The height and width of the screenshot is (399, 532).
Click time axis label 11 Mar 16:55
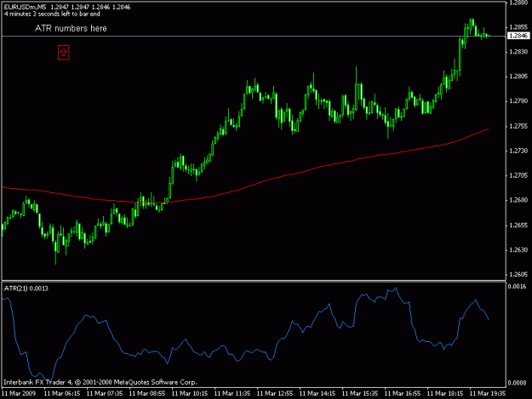coord(403,394)
